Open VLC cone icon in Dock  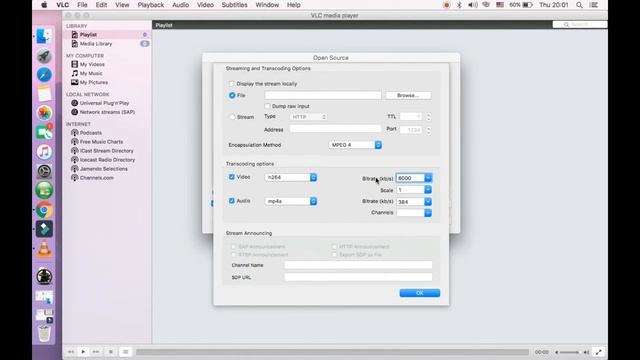pyautogui.click(x=44, y=248)
